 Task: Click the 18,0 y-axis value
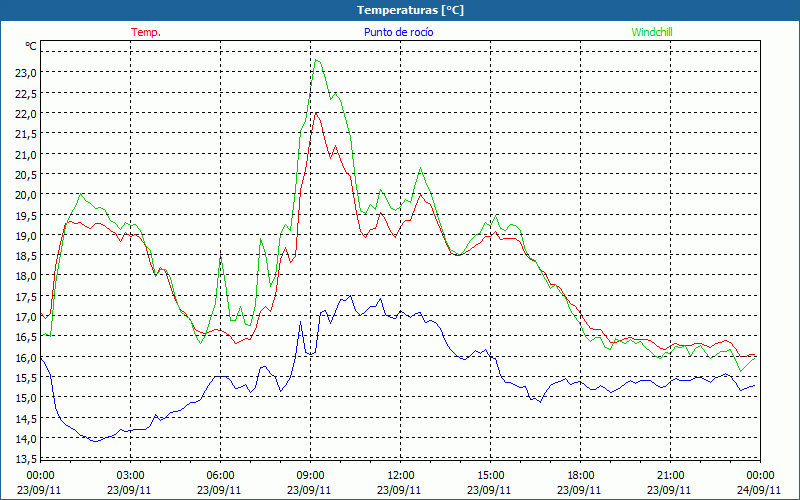point(26,276)
